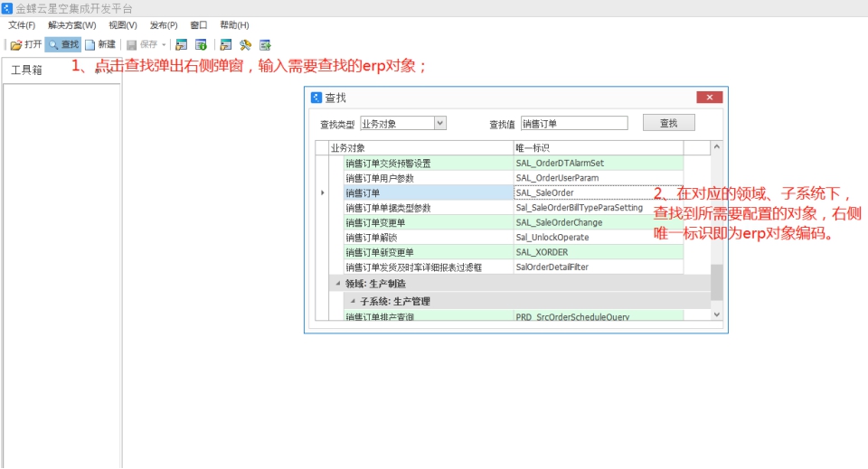Open the 发布(P) menu

coord(164,25)
